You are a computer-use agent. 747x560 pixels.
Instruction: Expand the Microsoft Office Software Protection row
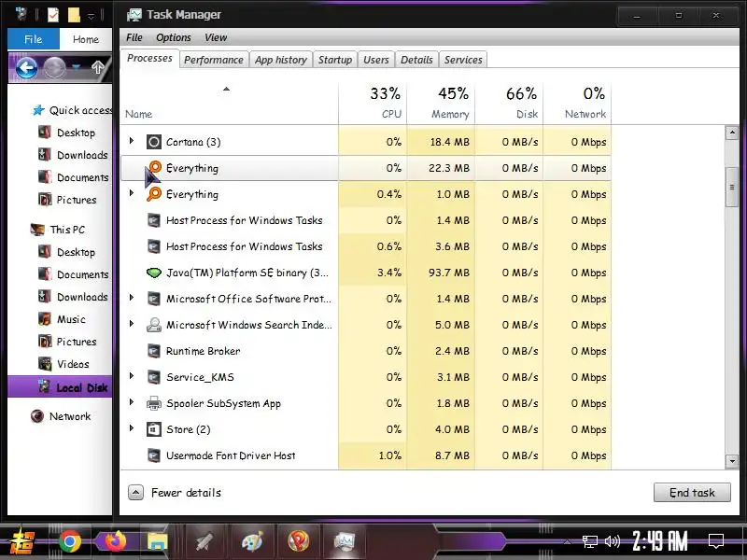pyautogui.click(x=132, y=298)
